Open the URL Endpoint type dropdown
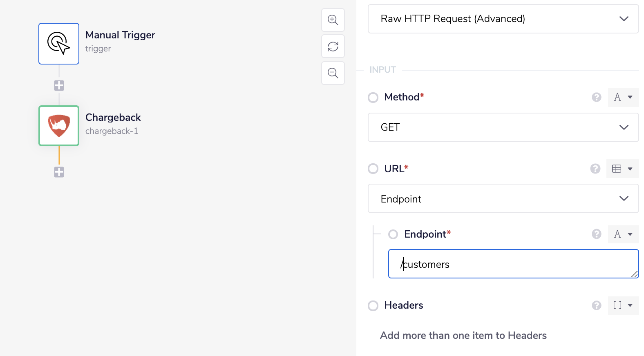This screenshot has height=356, width=644. click(503, 199)
